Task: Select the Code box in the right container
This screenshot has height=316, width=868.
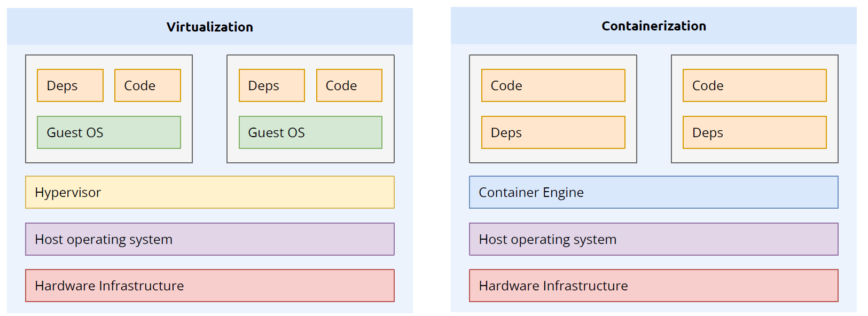Action: tap(754, 85)
